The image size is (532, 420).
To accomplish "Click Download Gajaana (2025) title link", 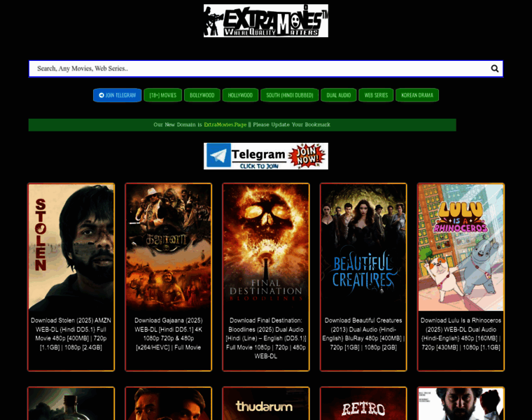I will click(x=168, y=334).
